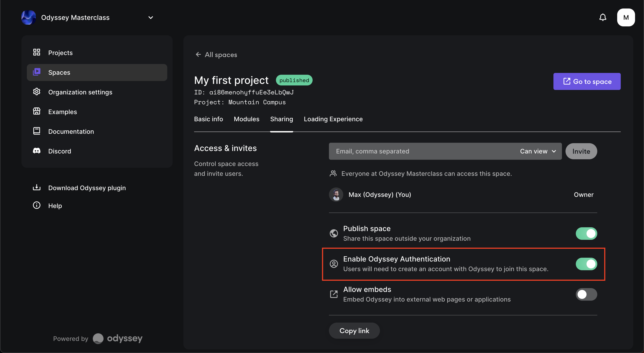Enable the Allow embeds toggle
Screen dimensions: 644x353
[586, 294]
